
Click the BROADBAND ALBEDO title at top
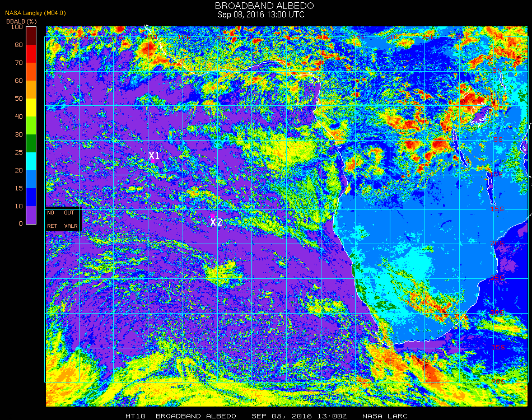264,6
